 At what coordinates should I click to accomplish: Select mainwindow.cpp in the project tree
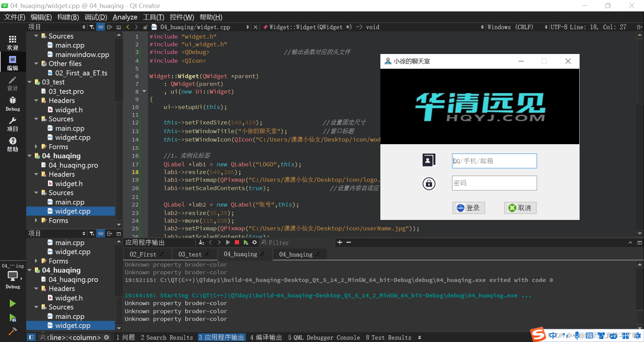point(82,54)
